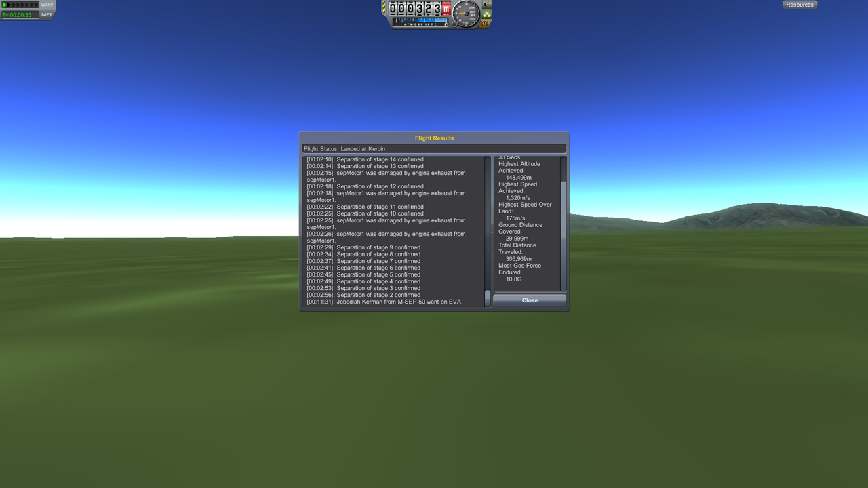Click the 'Separation of stage 2 confirmed' log line
Viewport: 868px width, 488px height.
[363, 295]
